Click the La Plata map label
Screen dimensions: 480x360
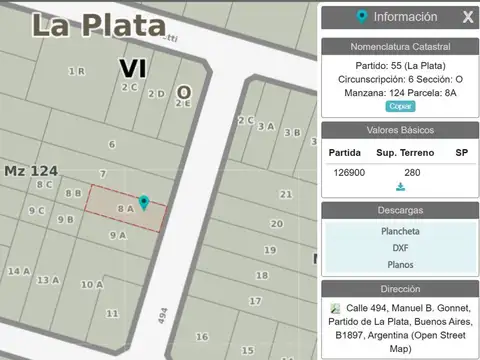(x=99, y=25)
